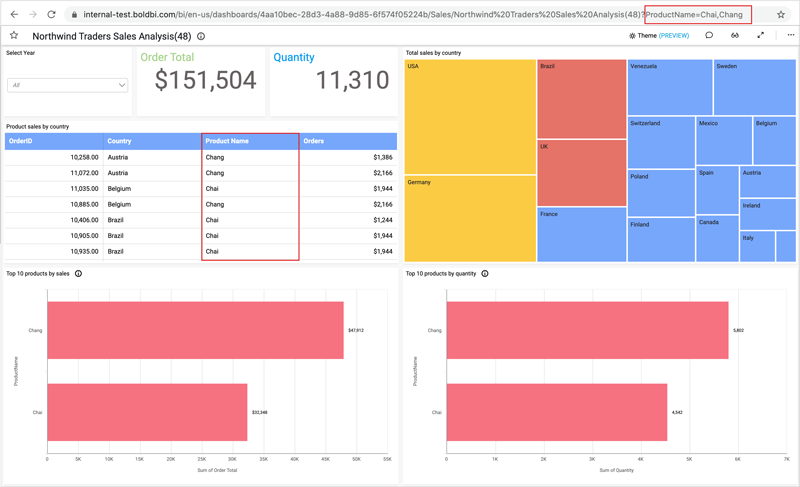Click the Chang bar in sales chart

point(195,330)
